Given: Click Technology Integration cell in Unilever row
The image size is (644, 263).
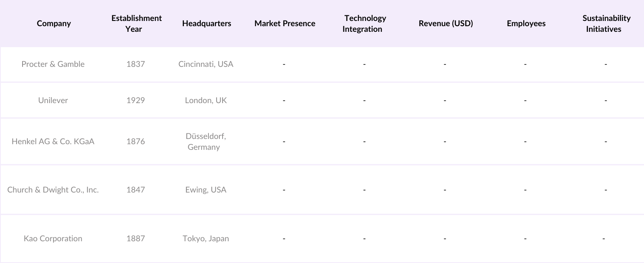Looking at the screenshot, I should [364, 100].
